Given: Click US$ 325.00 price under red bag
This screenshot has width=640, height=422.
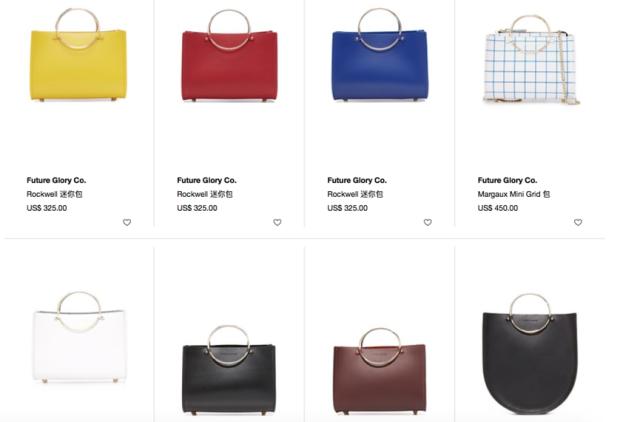Looking at the screenshot, I should tap(197, 208).
